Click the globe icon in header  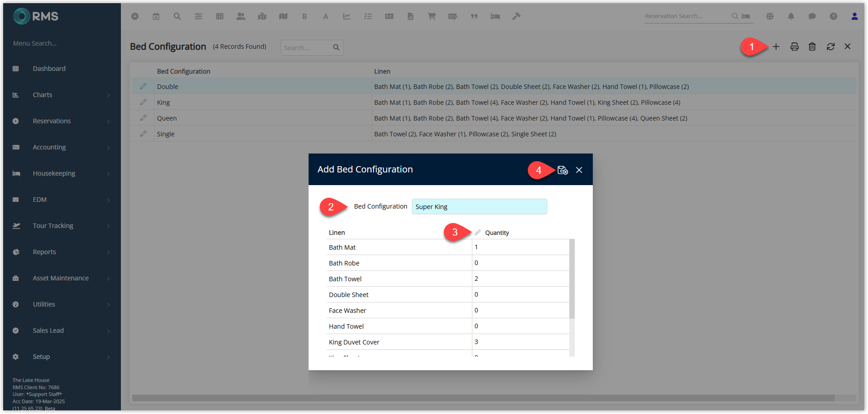[770, 16]
